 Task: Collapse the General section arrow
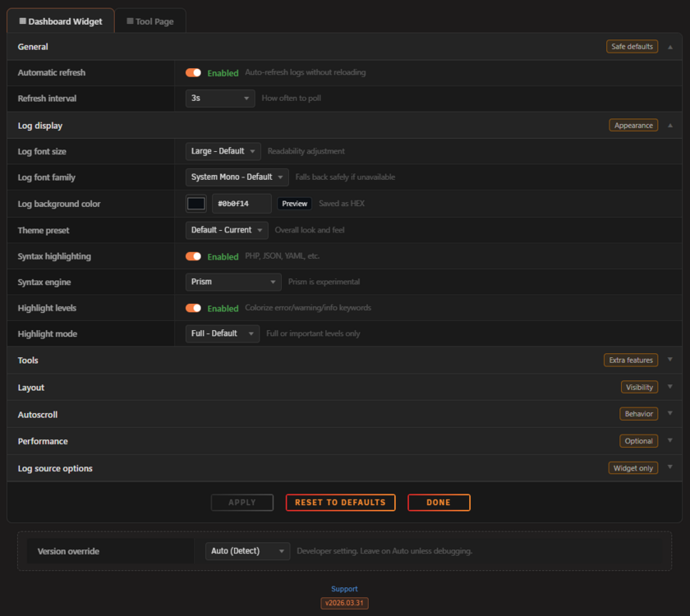coord(669,47)
